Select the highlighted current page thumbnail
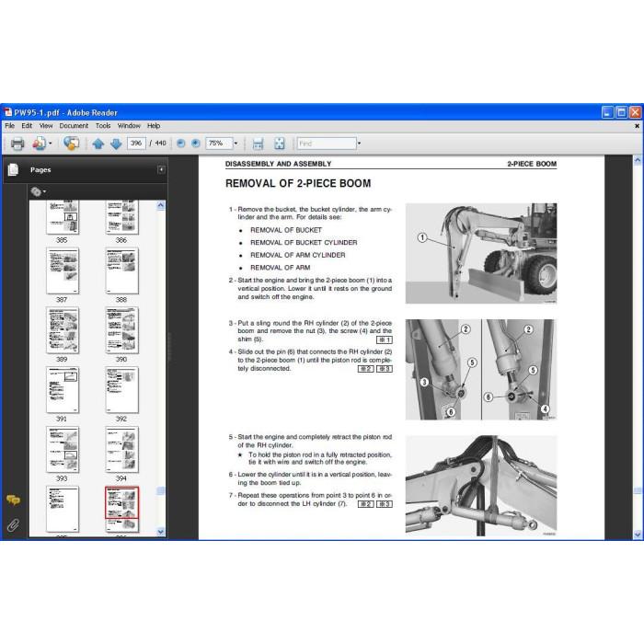Image resolution: width=644 pixels, height=644 pixels. tap(122, 510)
